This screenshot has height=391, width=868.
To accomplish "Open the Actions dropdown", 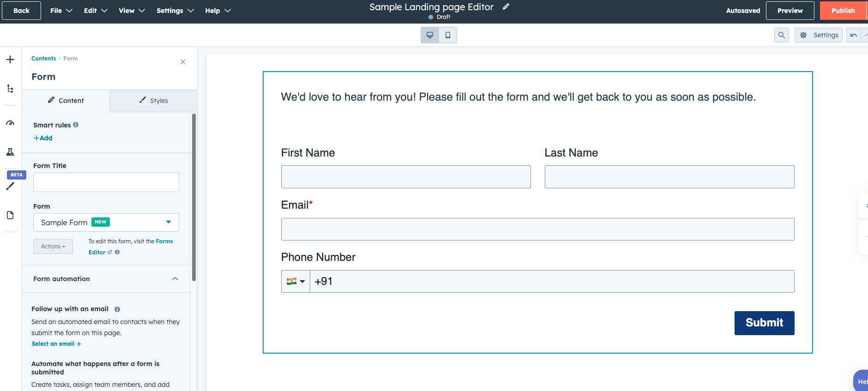I will (x=53, y=247).
